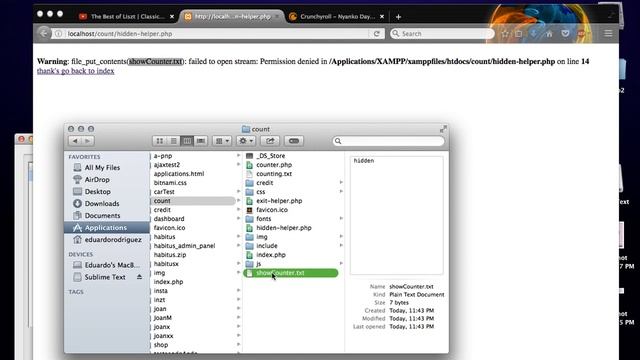Select Applications in Finder sidebar
640x360 pixels.
107,227
